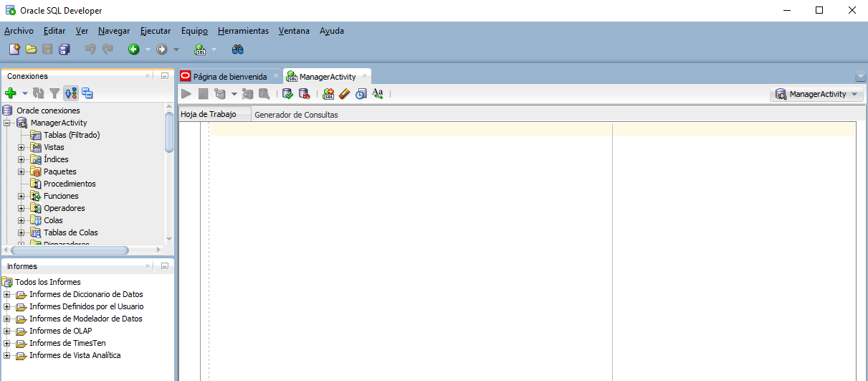The image size is (868, 381).
Task: Clear the worksheet with the eraser icon
Action: pos(344,93)
